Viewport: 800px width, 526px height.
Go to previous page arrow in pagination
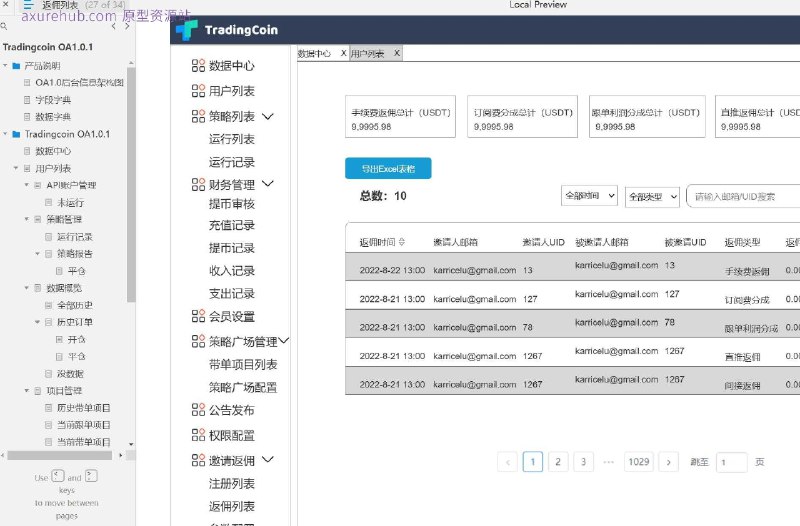click(508, 462)
